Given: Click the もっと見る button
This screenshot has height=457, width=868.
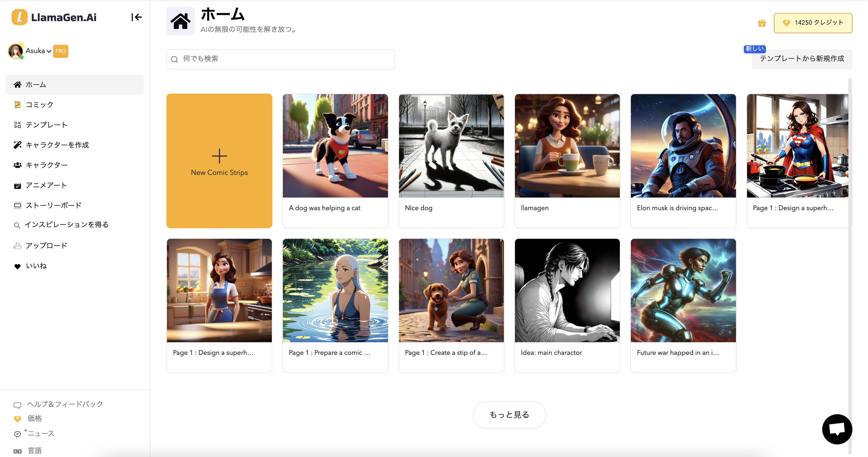Looking at the screenshot, I should (x=509, y=415).
